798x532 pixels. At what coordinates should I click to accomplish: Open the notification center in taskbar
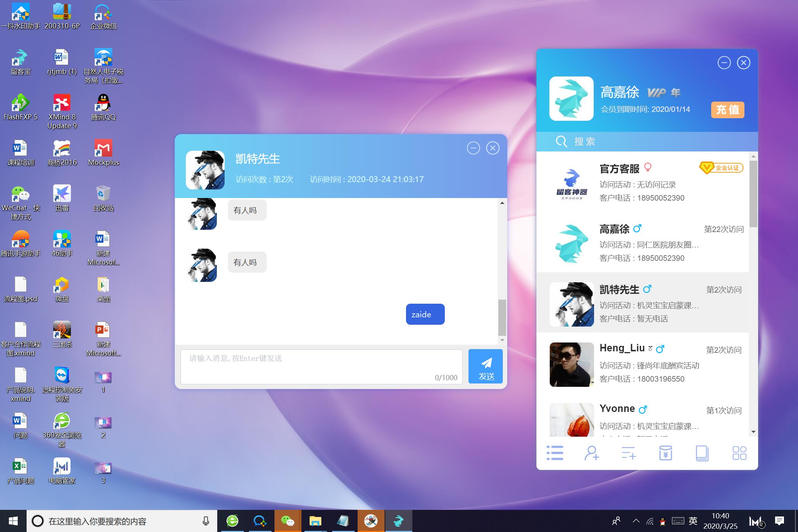(x=780, y=521)
